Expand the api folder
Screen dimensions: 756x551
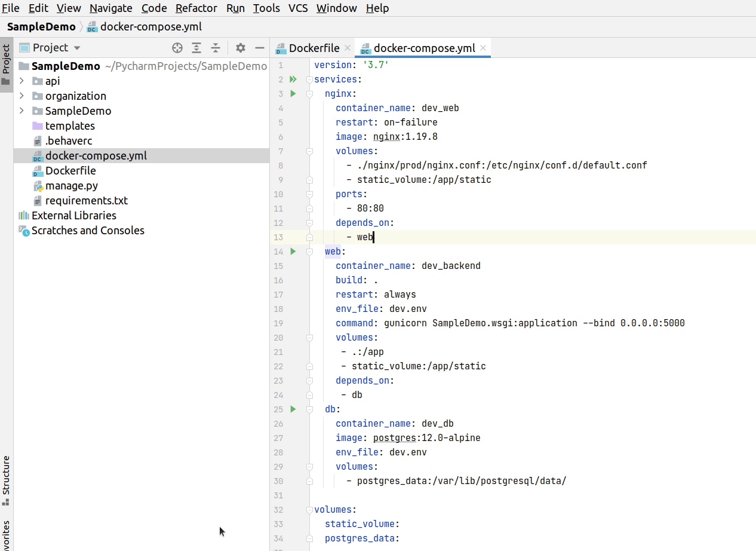click(21, 81)
